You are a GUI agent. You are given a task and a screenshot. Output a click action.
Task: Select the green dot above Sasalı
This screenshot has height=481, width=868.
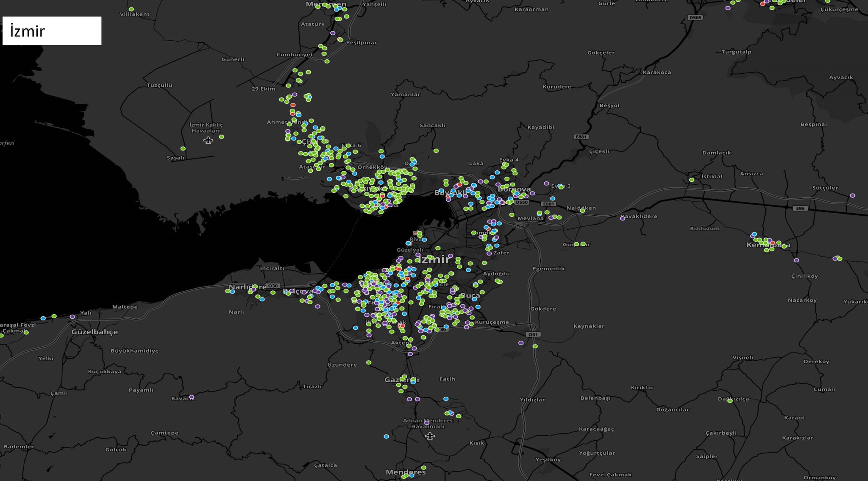point(183,148)
